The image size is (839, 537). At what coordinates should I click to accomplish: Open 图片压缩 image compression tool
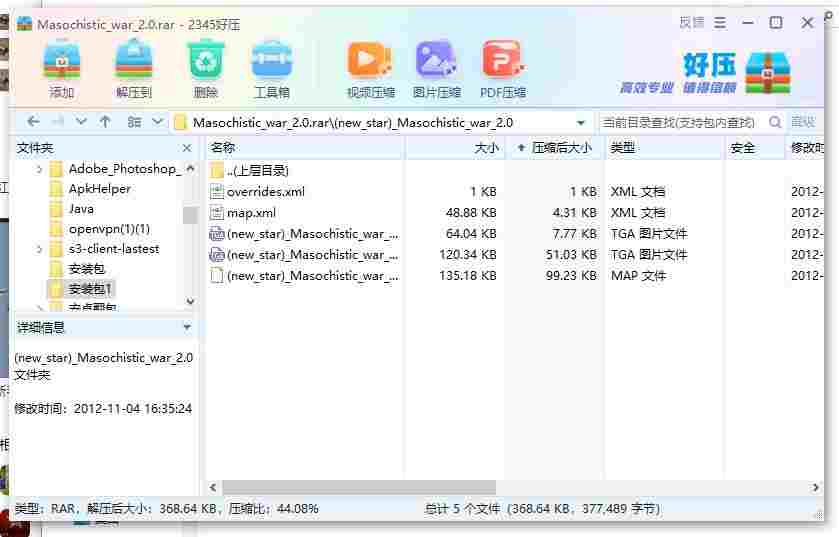coord(436,69)
